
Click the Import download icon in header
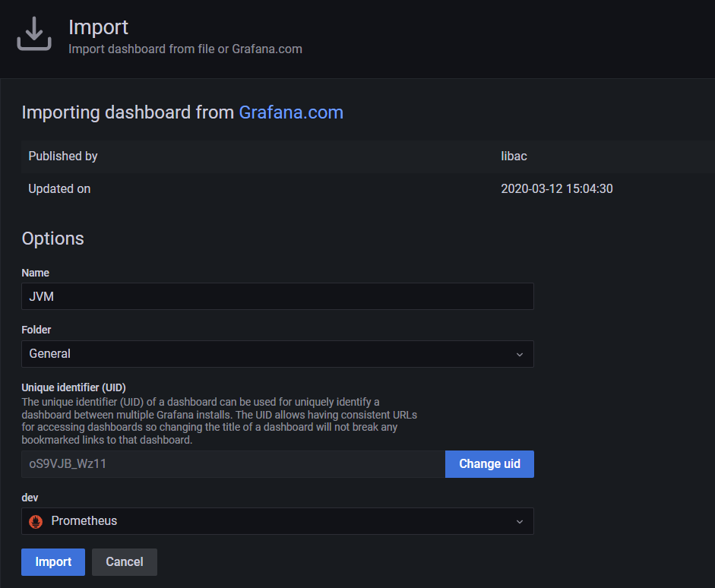(x=34, y=33)
